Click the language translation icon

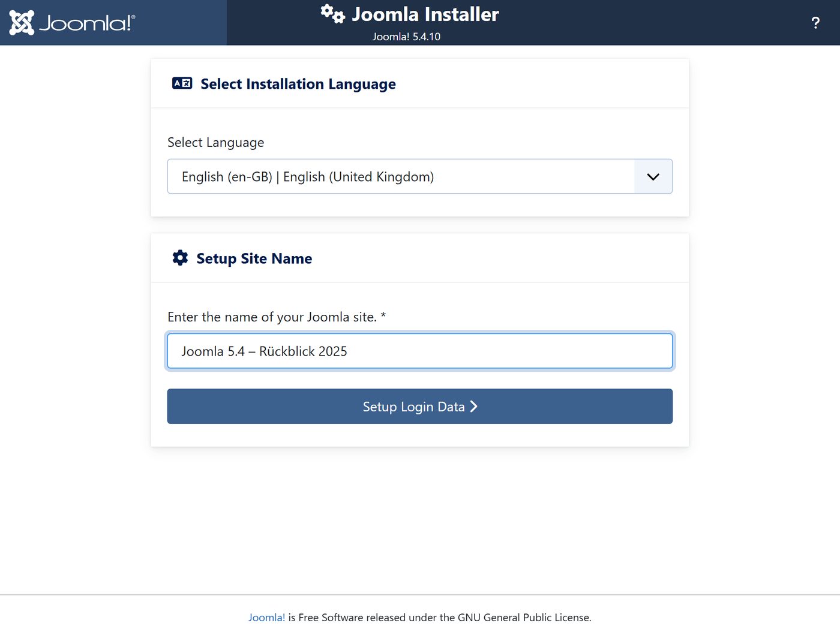pos(182,83)
